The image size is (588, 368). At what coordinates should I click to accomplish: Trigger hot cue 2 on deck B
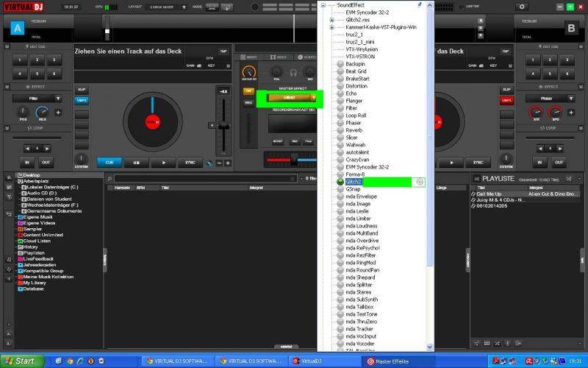pyautogui.click(x=550, y=60)
